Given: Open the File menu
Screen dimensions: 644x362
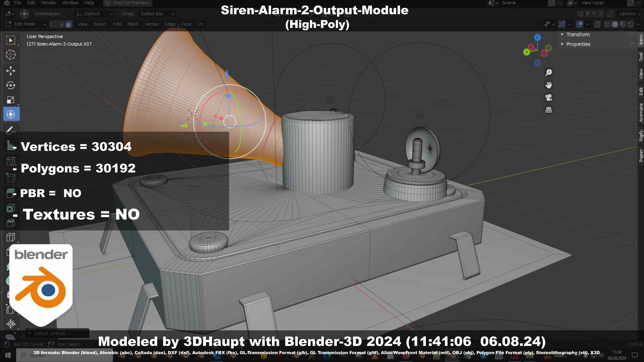Looking at the screenshot, I should tap(17, 3).
